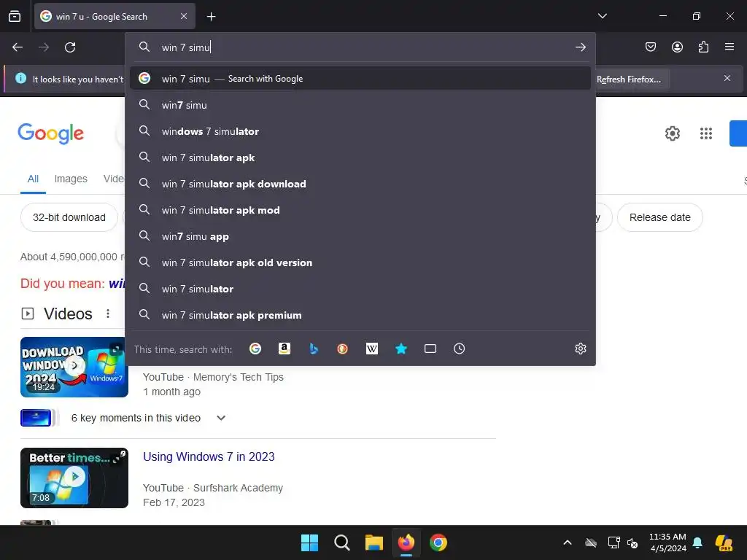The height and width of the screenshot is (560, 747).
Task: Select the 'win 7 u - Google Search' tab
Action: point(115,16)
